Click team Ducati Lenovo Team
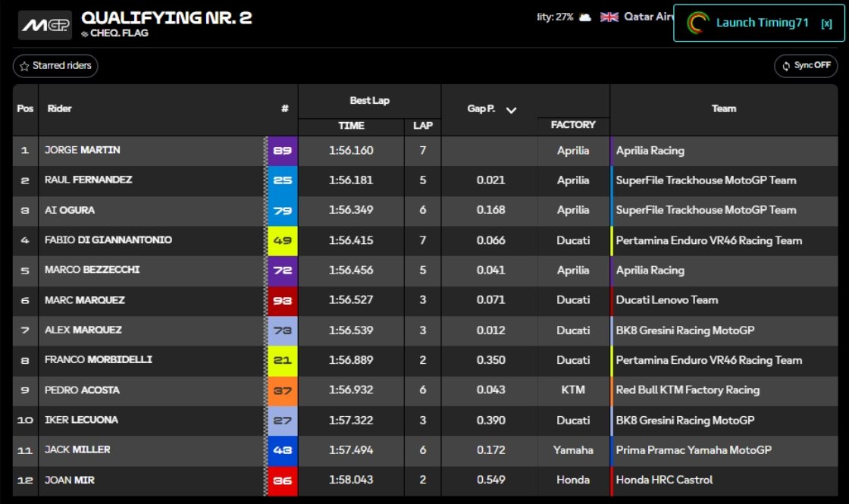Screen dimensions: 849x504 pos(667,300)
